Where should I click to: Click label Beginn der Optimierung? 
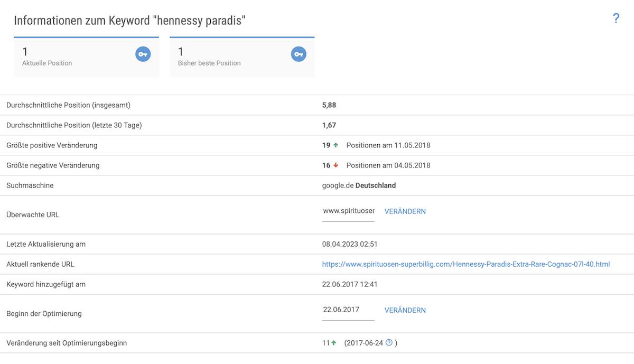tap(44, 314)
